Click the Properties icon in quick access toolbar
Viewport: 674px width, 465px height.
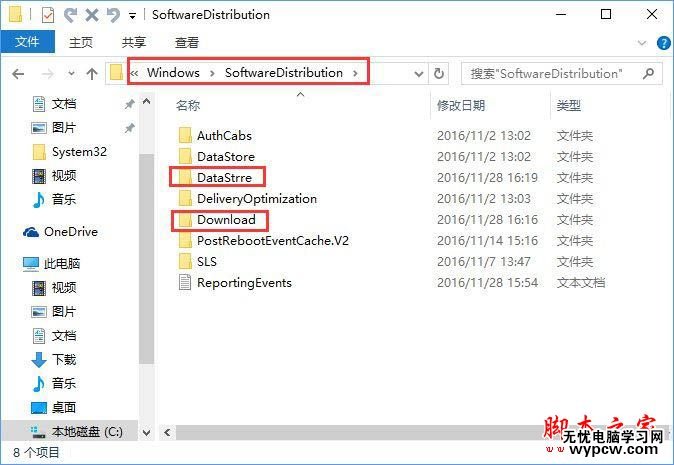tap(48, 15)
